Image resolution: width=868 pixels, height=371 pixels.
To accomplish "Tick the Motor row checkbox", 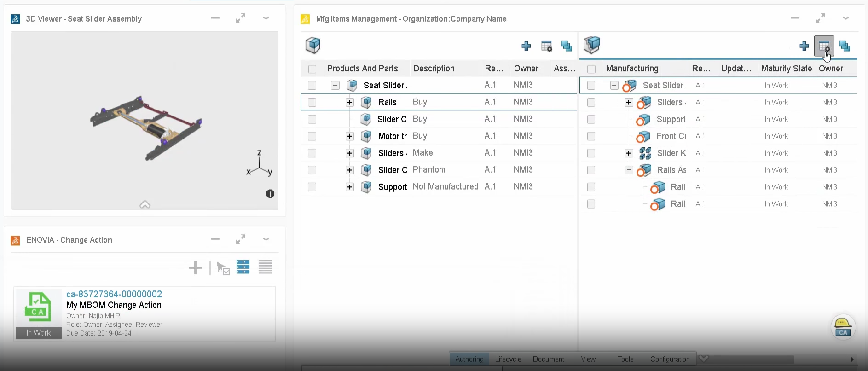I will click(312, 136).
